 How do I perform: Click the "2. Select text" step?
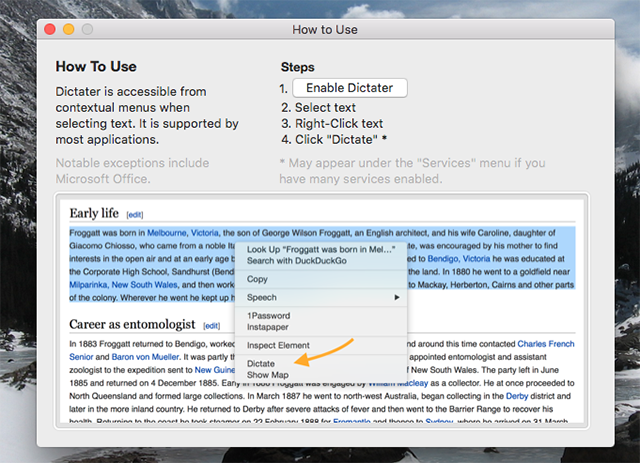tap(318, 107)
